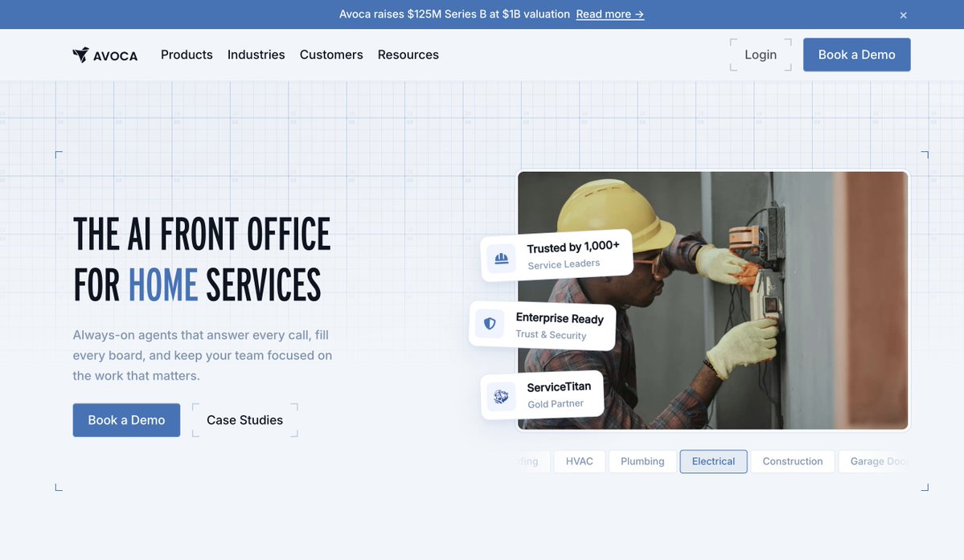Screen dimensions: 964x560
Task: Click the shield icon on Enterprise Ready card
Action: click(x=490, y=324)
